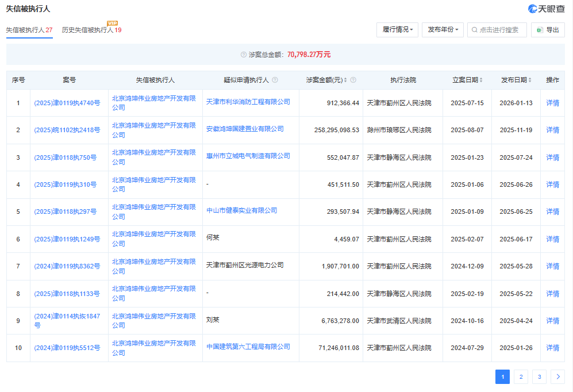This screenshot has height=392, width=573.
Task: Open the 发布年份 dropdown filter
Action: 443,29
